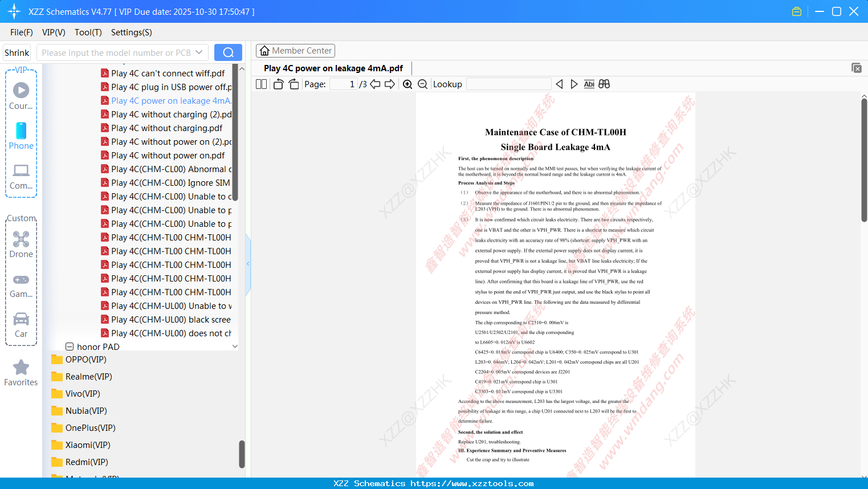Open the Favorites star icon
Image resolution: width=868 pixels, height=489 pixels.
21,367
